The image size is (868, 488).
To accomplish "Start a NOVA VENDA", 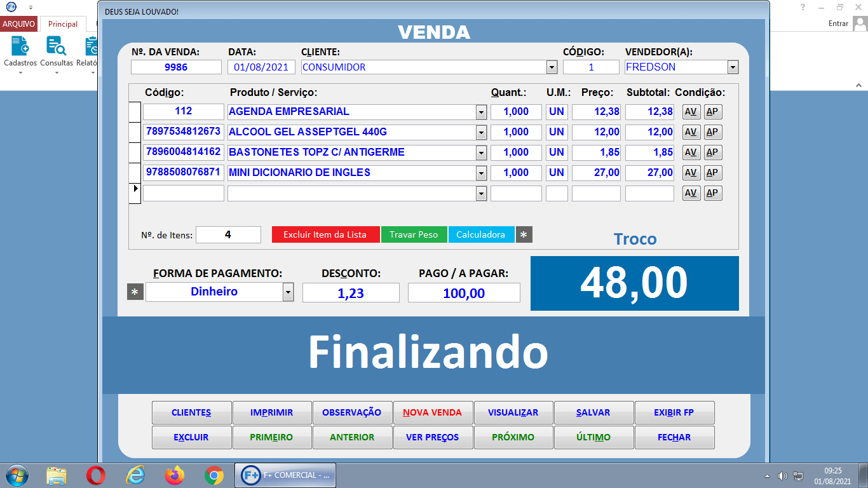I will tap(433, 412).
